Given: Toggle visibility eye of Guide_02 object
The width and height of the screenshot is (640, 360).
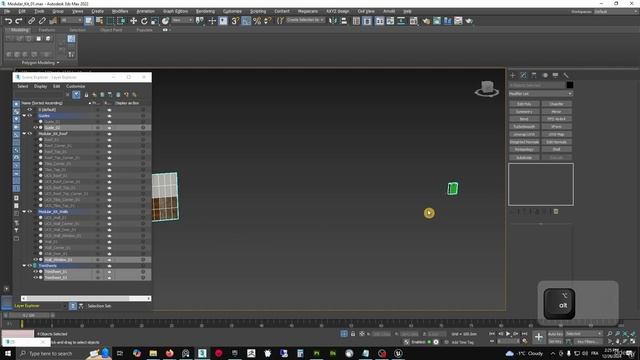Looking at the screenshot, I should [x=36, y=127].
